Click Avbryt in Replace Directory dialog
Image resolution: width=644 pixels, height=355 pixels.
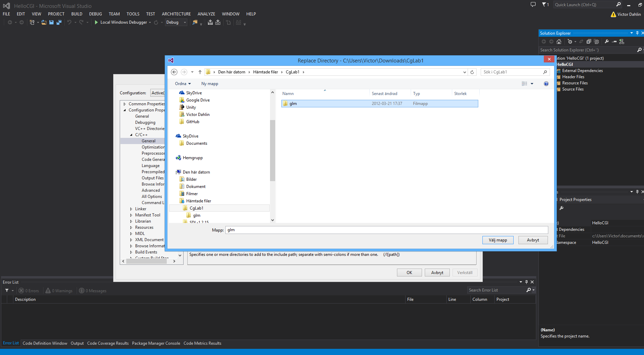pos(533,240)
